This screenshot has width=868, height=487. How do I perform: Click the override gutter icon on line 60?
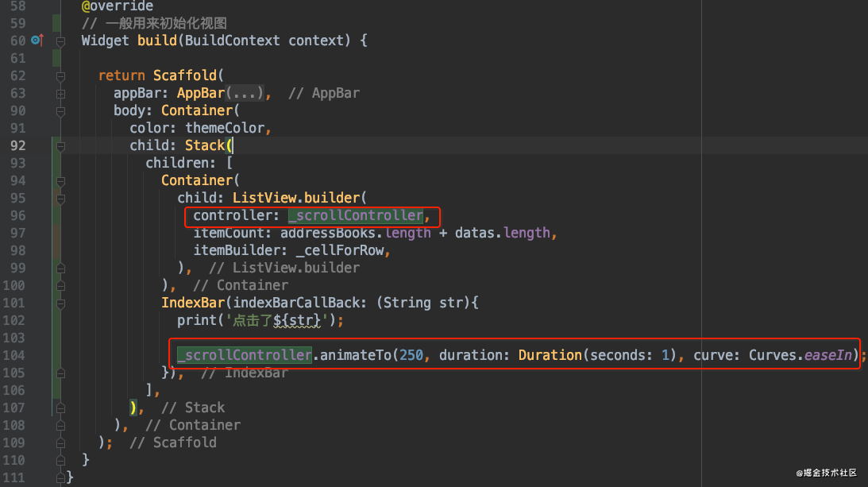point(37,40)
